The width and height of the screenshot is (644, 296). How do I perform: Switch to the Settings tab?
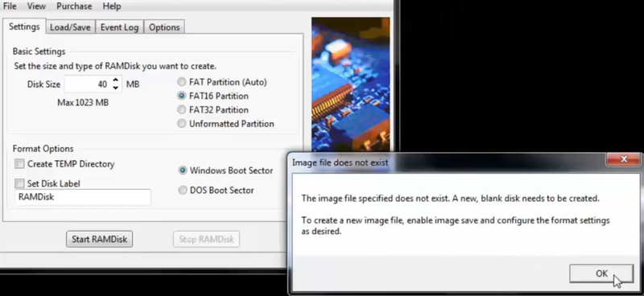[x=24, y=27]
